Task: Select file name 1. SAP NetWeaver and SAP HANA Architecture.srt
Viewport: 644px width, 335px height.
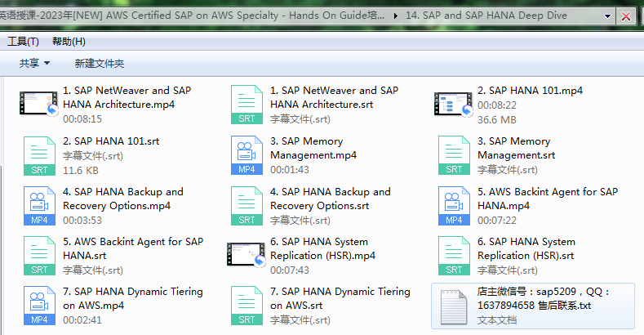Action: click(335, 97)
